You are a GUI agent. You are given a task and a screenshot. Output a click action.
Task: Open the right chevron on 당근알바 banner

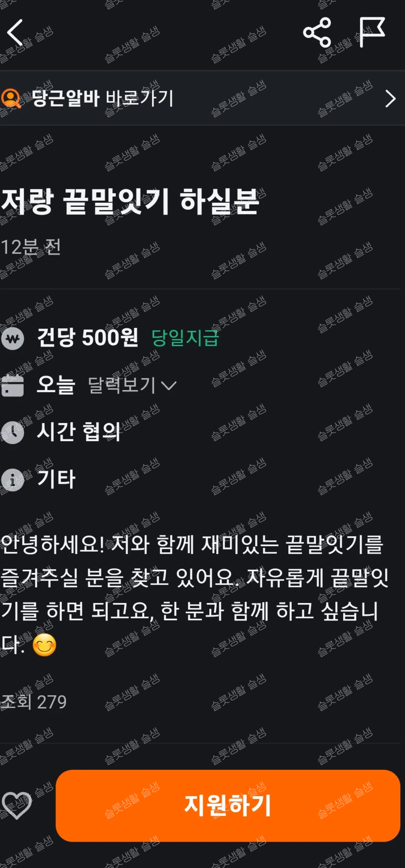click(x=390, y=99)
